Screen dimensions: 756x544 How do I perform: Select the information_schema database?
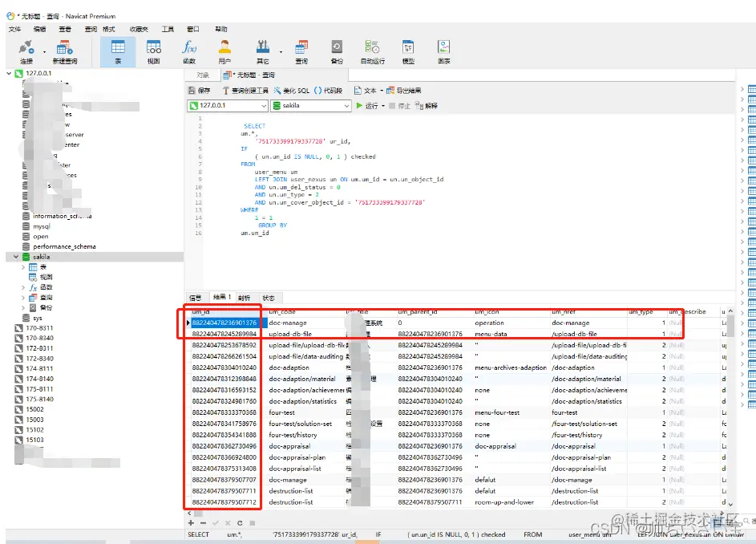click(x=62, y=217)
